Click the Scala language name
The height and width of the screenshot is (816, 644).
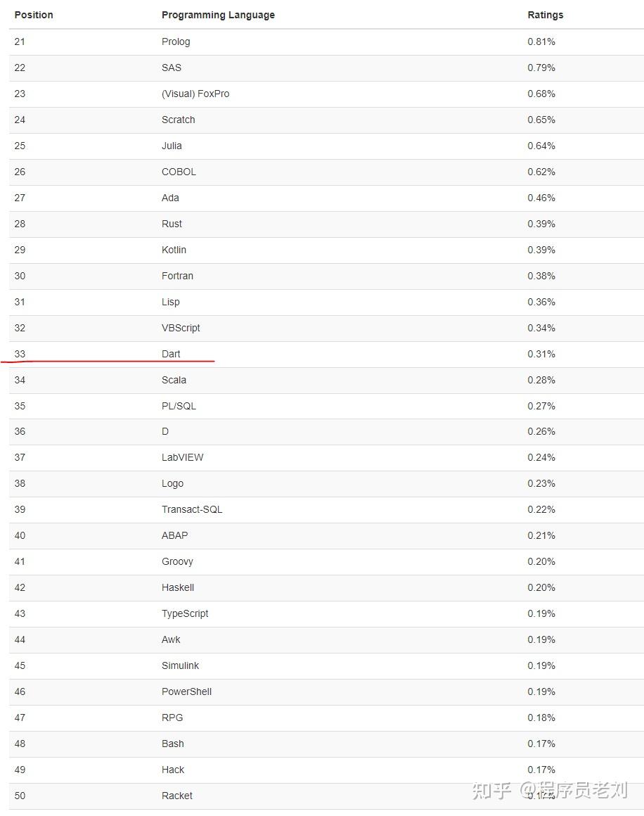coord(174,380)
